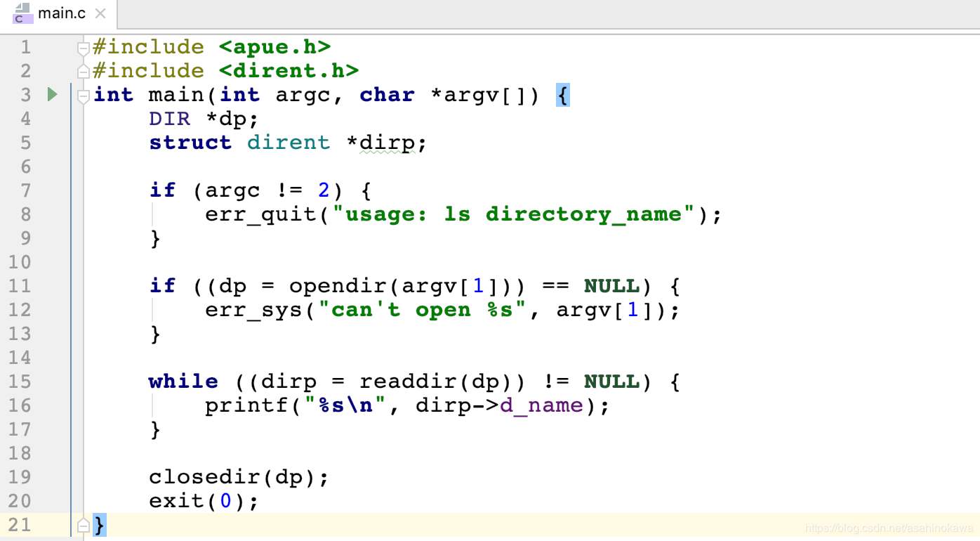Click the closing fold marker on line 21
Viewport: 980px width, 541px height.
(x=84, y=525)
